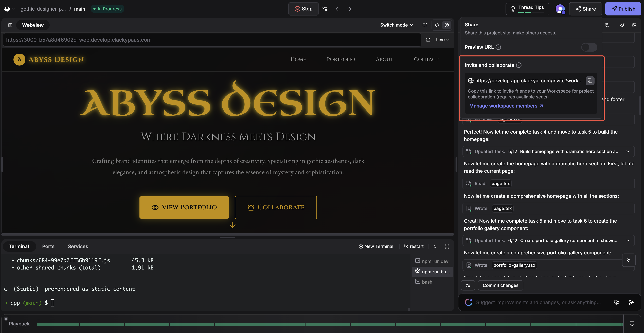Switch to code view icon
Viewport: 644px width, 333px height.
pyautogui.click(x=437, y=25)
